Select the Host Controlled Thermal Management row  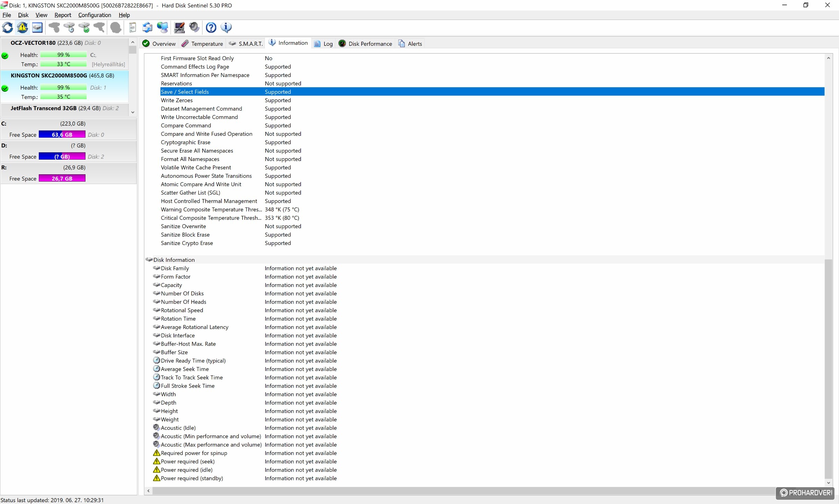(492, 201)
